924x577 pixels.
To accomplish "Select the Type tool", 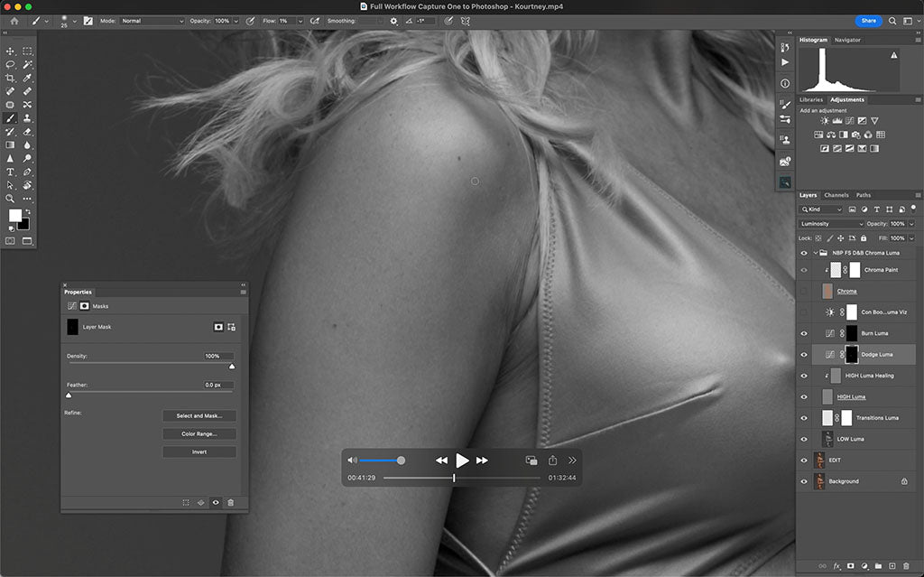I will [11, 172].
